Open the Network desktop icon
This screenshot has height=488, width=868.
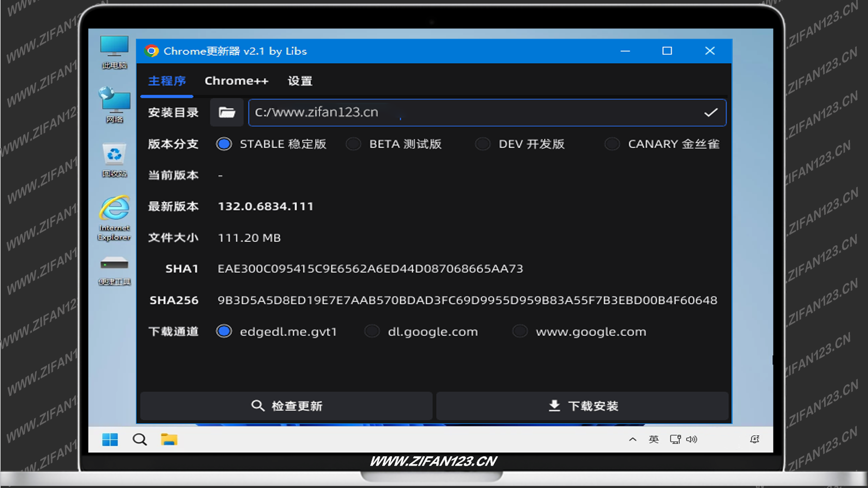[114, 105]
